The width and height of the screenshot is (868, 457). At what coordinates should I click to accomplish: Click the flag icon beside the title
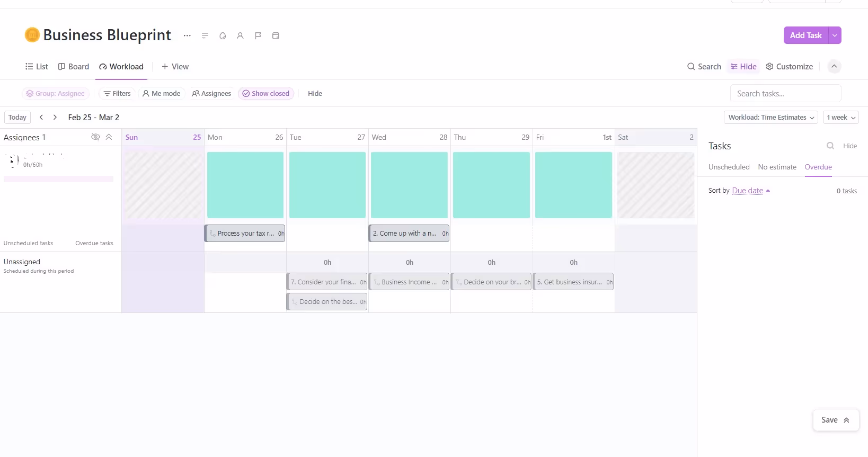(258, 35)
